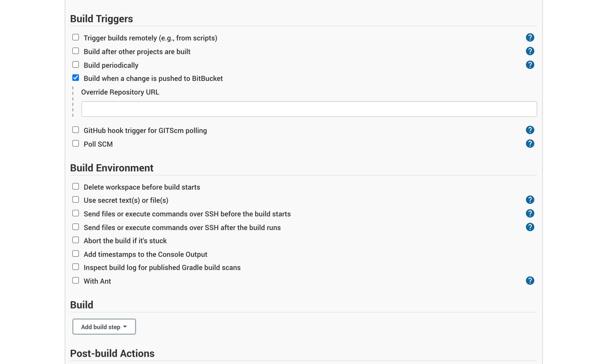Open help for SSH after build runs
This screenshot has width=607, height=364.
pos(530,227)
